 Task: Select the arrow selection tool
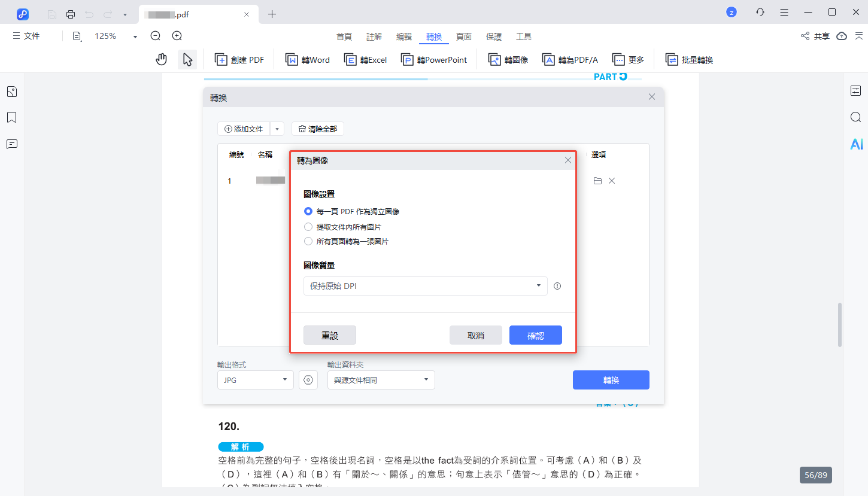pyautogui.click(x=187, y=59)
